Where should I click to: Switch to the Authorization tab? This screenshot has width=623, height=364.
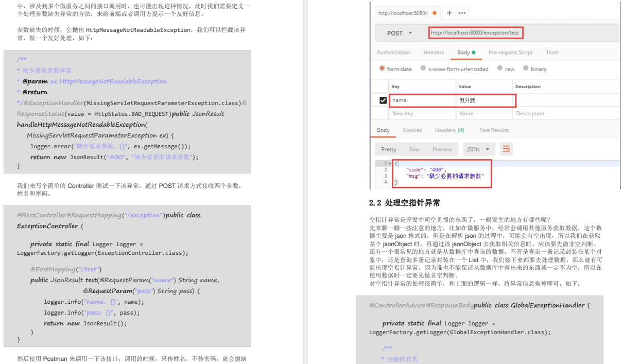coord(393,53)
